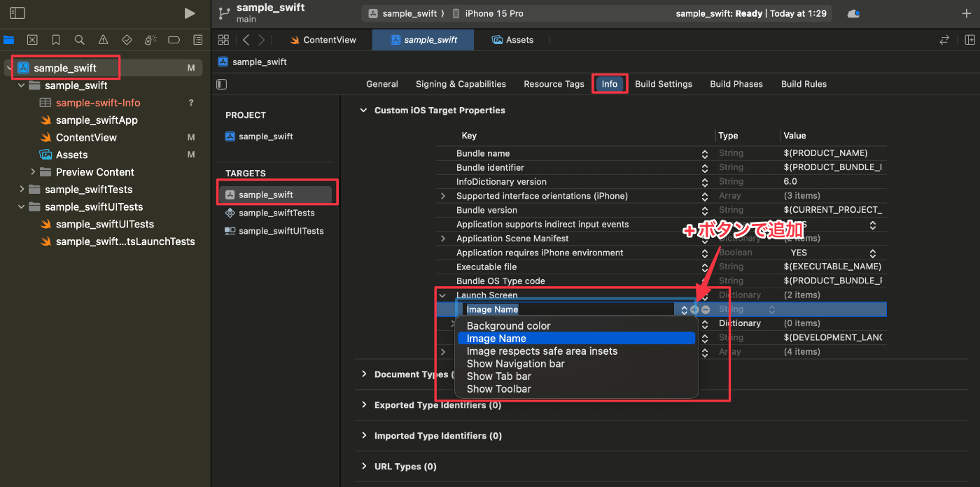Toggle the project and targets list panel
The image size is (980, 487).
coord(222,84)
